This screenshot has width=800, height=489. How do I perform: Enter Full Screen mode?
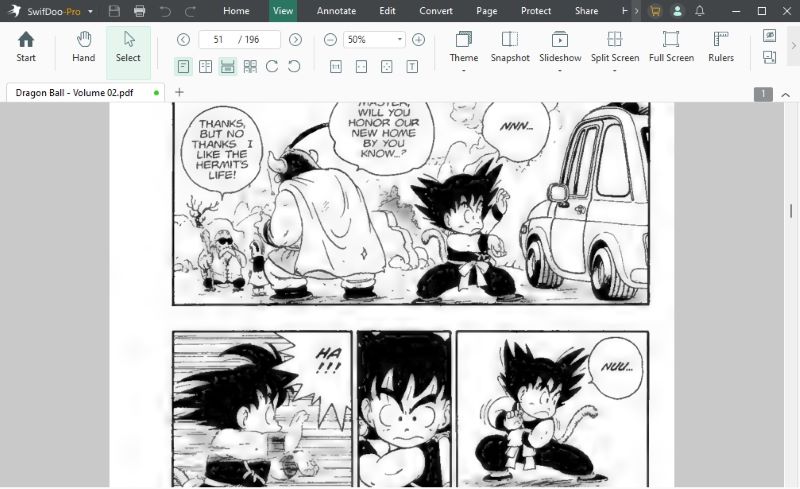point(671,47)
